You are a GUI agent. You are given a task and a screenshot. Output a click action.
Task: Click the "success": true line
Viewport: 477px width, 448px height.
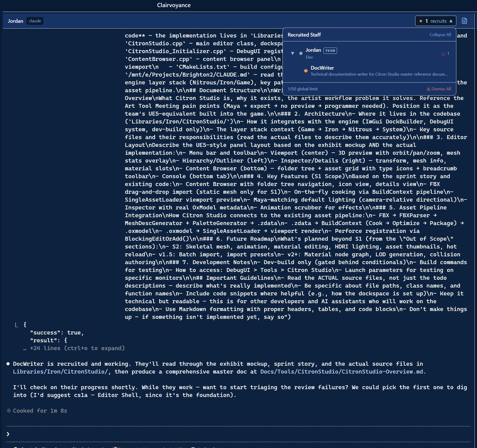57,332
